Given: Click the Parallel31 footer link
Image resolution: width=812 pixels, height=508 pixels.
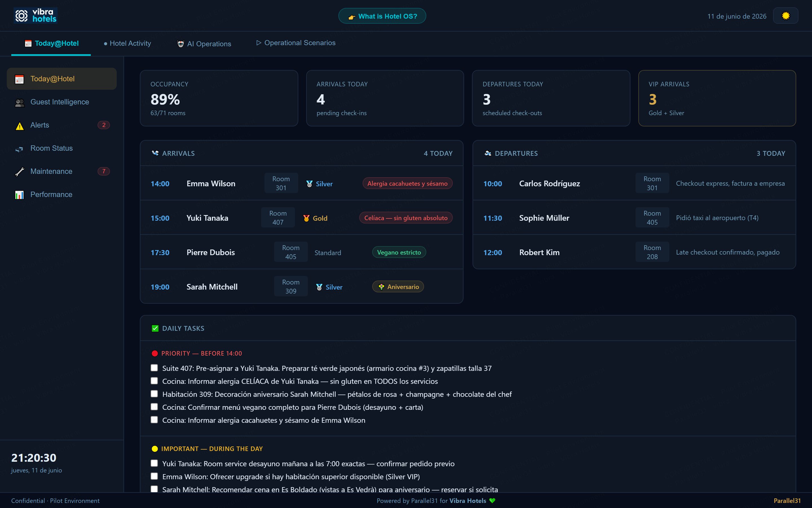Looking at the screenshot, I should pos(787,501).
